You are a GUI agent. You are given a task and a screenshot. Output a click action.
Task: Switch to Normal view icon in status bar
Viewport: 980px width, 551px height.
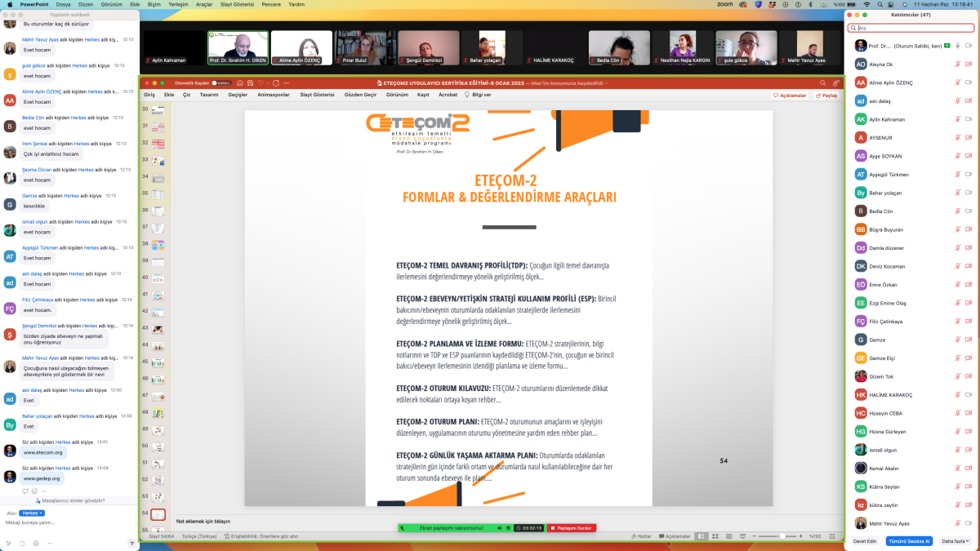702,536
